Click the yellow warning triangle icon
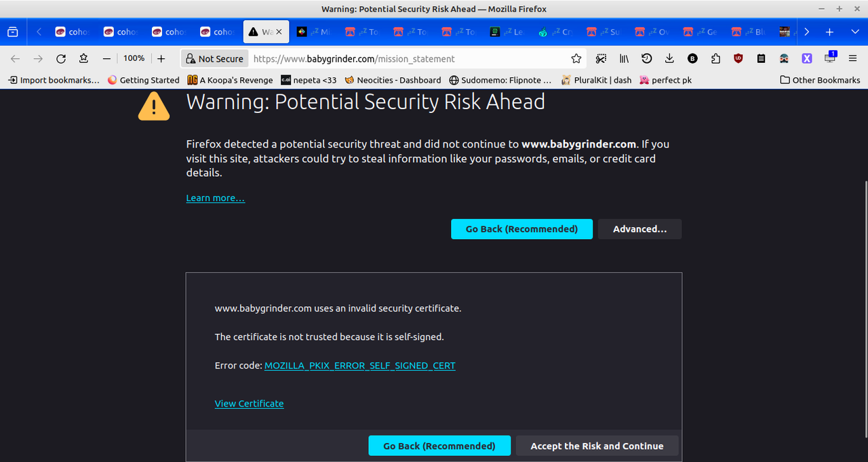Image resolution: width=868 pixels, height=462 pixels. [x=155, y=106]
